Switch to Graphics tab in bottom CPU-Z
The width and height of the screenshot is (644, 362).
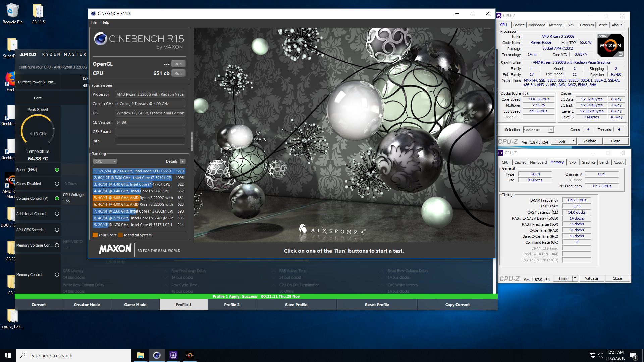point(588,162)
